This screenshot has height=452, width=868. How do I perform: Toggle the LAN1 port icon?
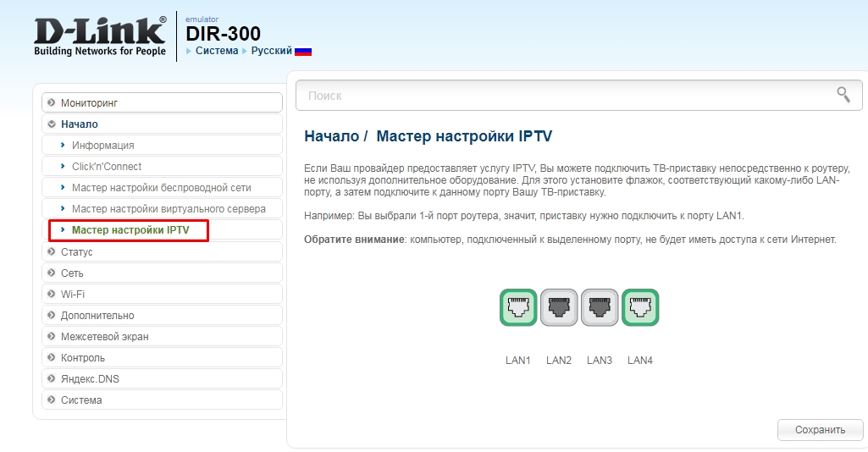pos(518,307)
